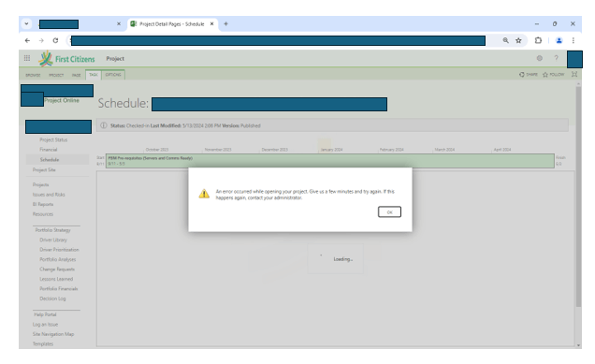Click the status info circle icon
595x364 pixels.
click(104, 125)
